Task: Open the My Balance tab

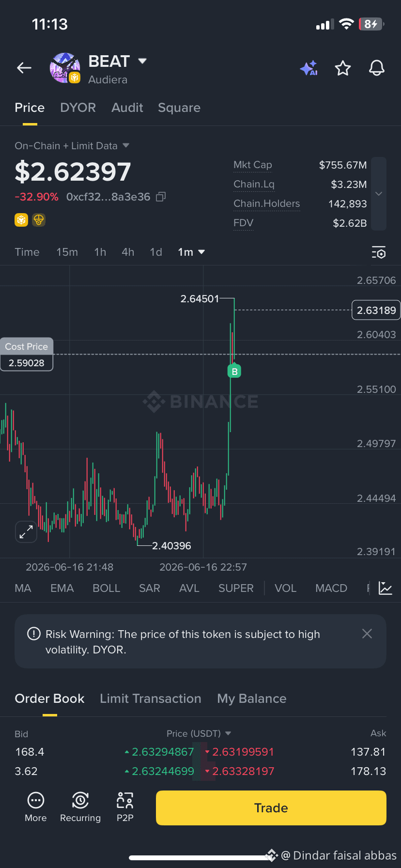Action: pyautogui.click(x=252, y=698)
